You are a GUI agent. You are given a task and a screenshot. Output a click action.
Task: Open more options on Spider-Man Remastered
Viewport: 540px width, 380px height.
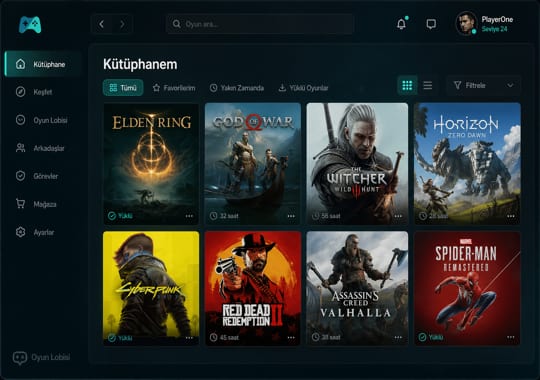tap(511, 337)
